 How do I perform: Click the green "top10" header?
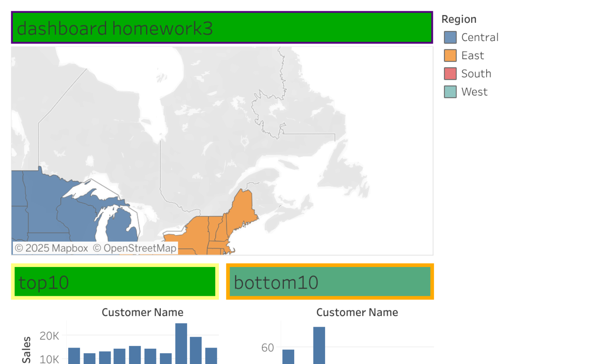114,281
